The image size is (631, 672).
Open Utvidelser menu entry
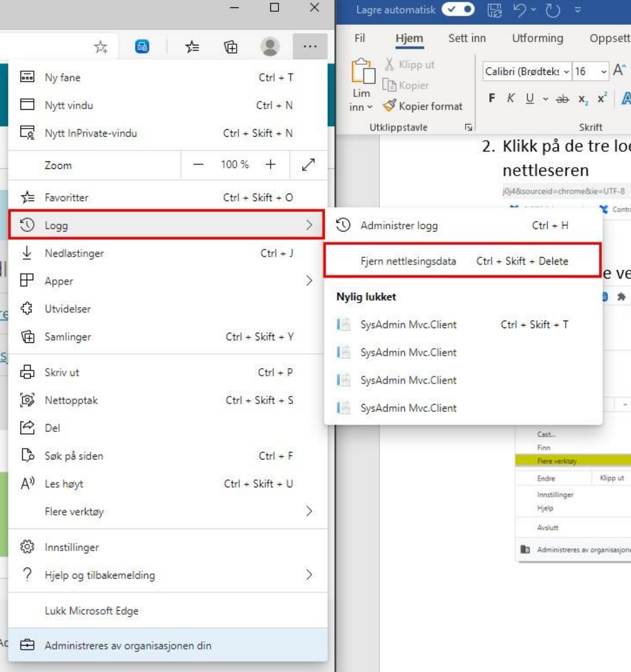(168, 309)
